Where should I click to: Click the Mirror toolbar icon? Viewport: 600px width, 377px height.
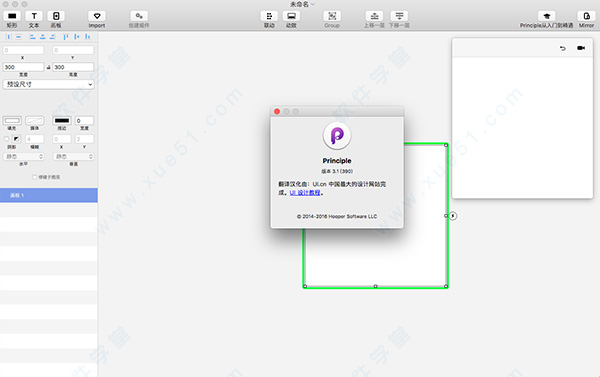coord(586,16)
